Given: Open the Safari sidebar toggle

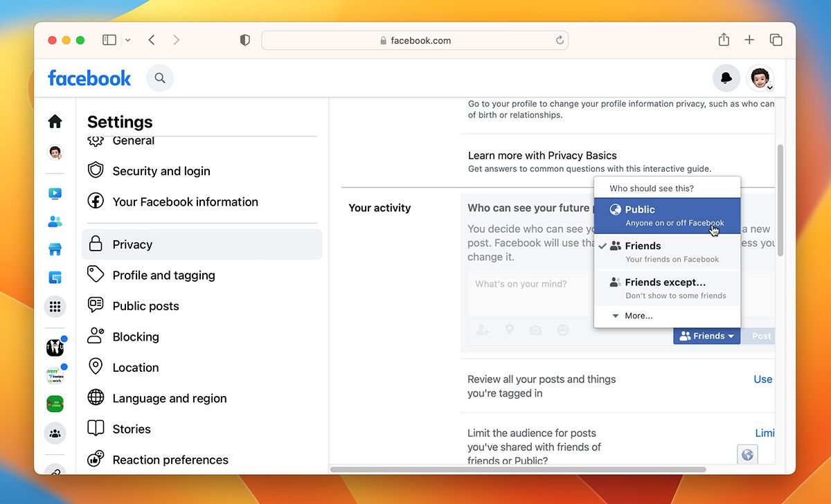Looking at the screenshot, I should tap(109, 40).
